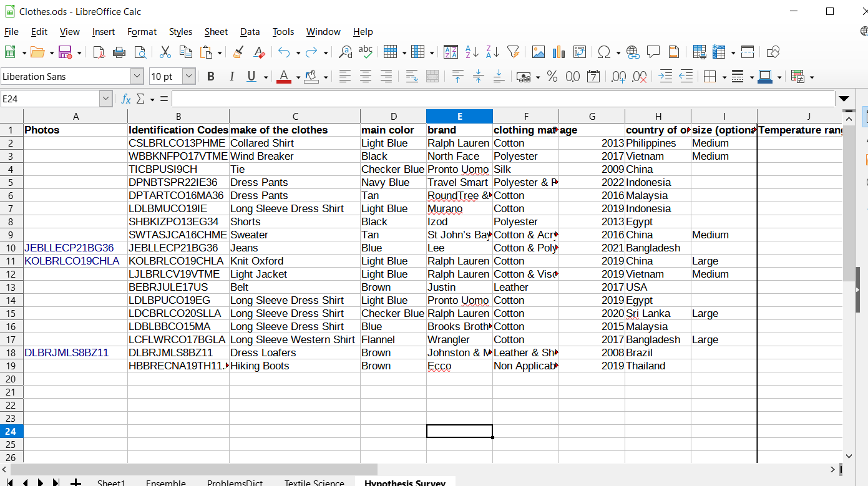The width and height of the screenshot is (868, 486).
Task: Click the horizontal scrollbar thumb
Action: 194,469
